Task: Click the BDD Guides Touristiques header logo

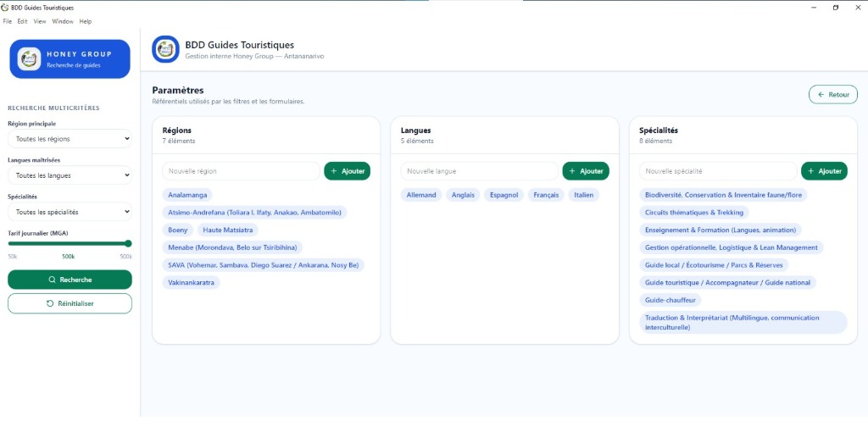Action: point(165,49)
